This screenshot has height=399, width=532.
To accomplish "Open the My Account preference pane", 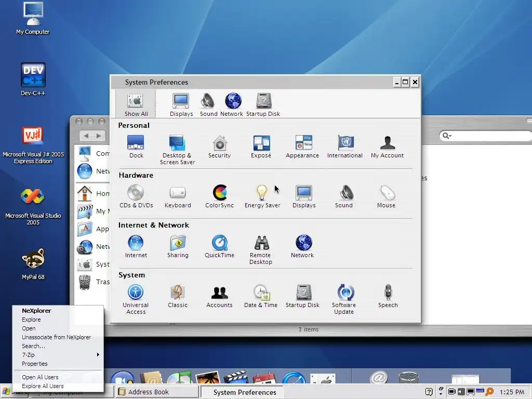I will 387,146.
